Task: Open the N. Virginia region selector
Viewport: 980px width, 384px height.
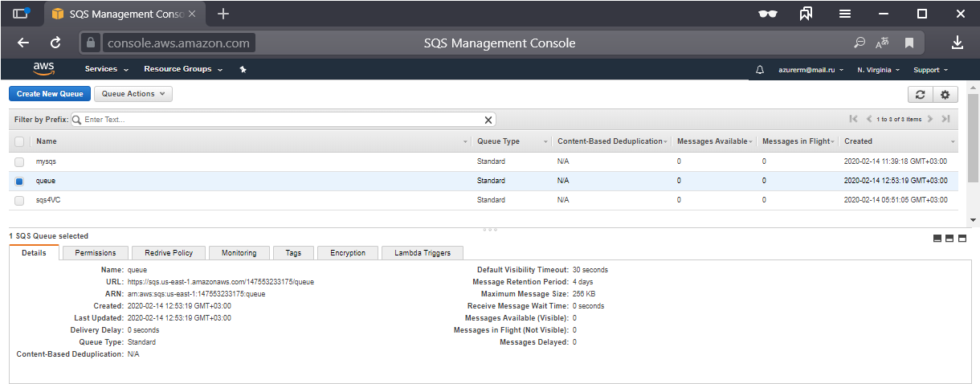Action: click(878, 71)
